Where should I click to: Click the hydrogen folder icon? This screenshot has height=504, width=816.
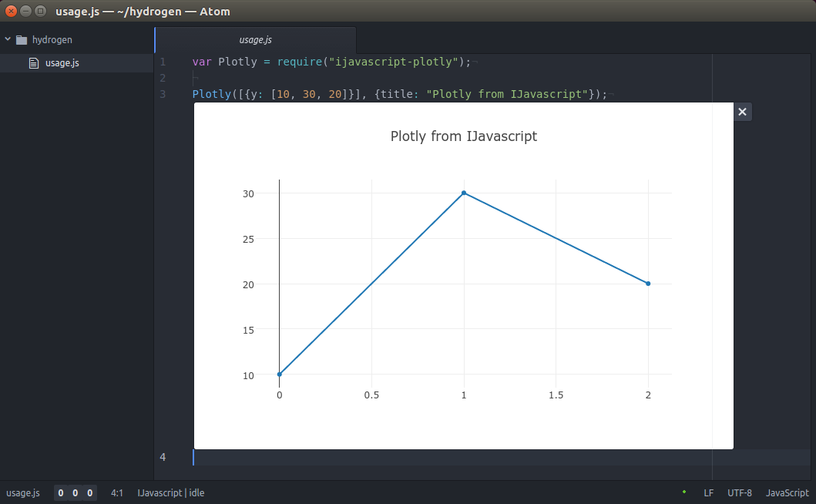(x=22, y=39)
